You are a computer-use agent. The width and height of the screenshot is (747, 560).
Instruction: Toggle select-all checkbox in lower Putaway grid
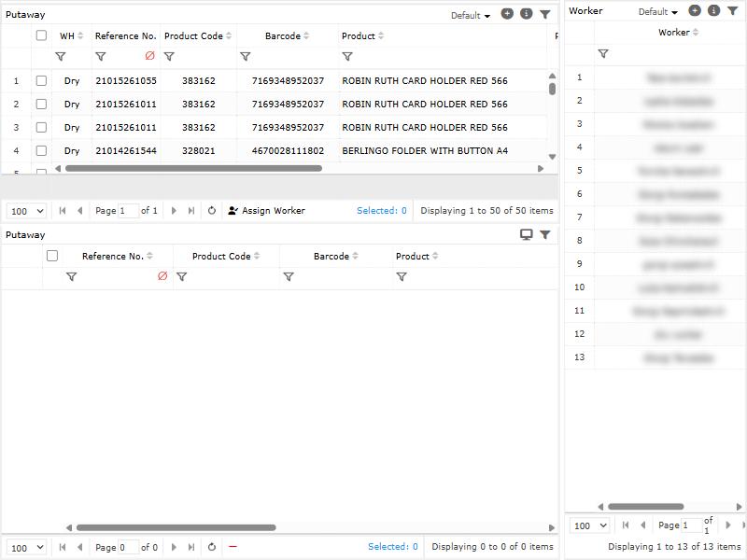(x=52, y=256)
